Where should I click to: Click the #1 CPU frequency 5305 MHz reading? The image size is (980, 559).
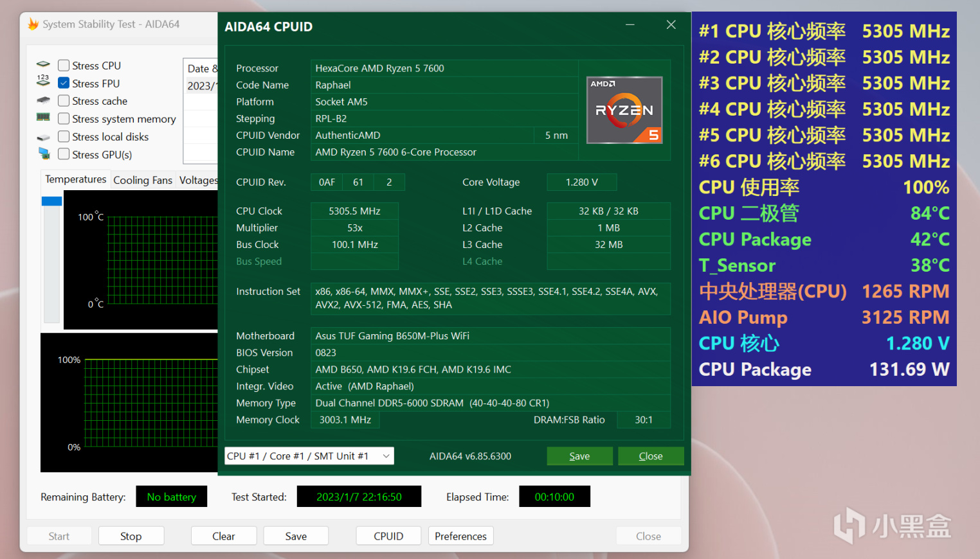(906, 31)
